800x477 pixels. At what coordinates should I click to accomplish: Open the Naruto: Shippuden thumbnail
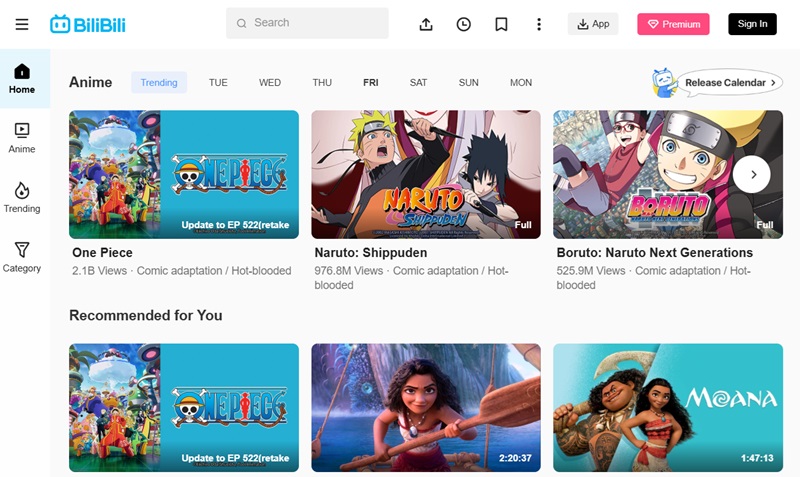click(x=426, y=174)
